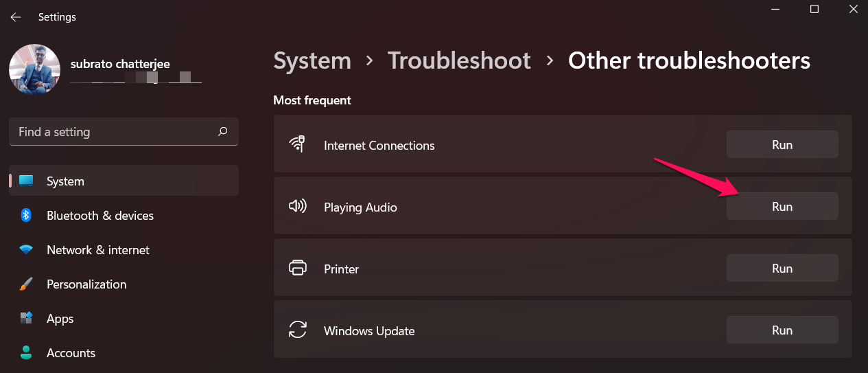Open Bluetooth & devices settings
This screenshot has height=373, width=868.
(x=100, y=216)
